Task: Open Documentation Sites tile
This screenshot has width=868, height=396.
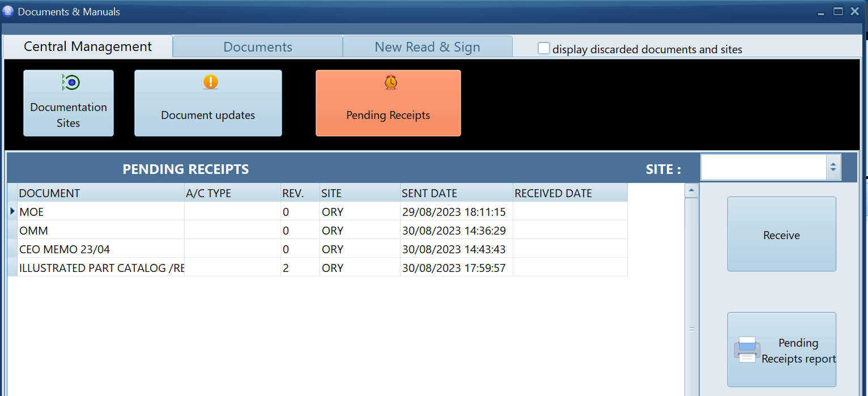Action: 69,103
